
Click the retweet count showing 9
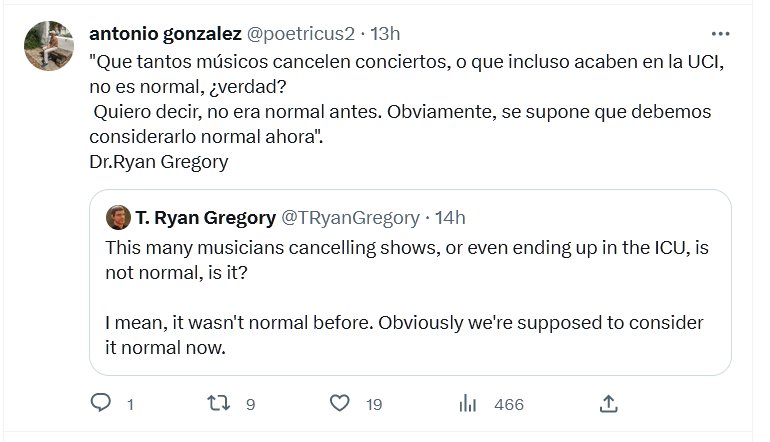click(x=251, y=405)
